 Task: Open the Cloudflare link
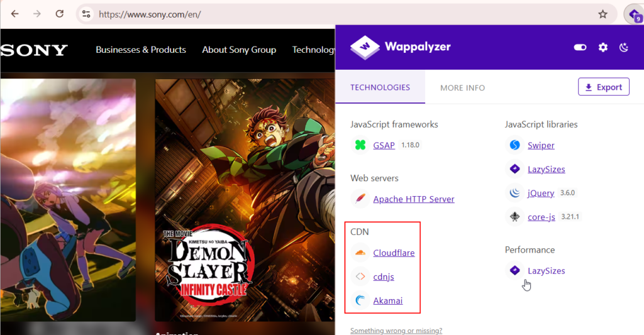pos(394,253)
